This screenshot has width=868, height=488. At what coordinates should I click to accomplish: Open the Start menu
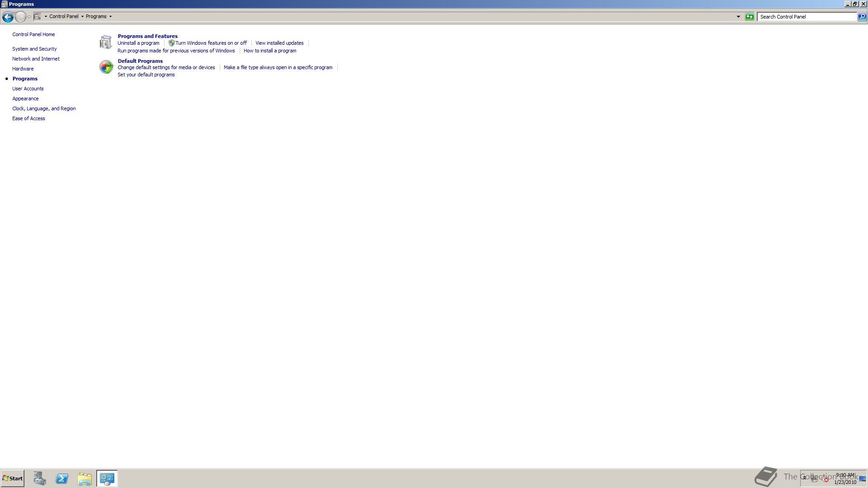coord(12,478)
